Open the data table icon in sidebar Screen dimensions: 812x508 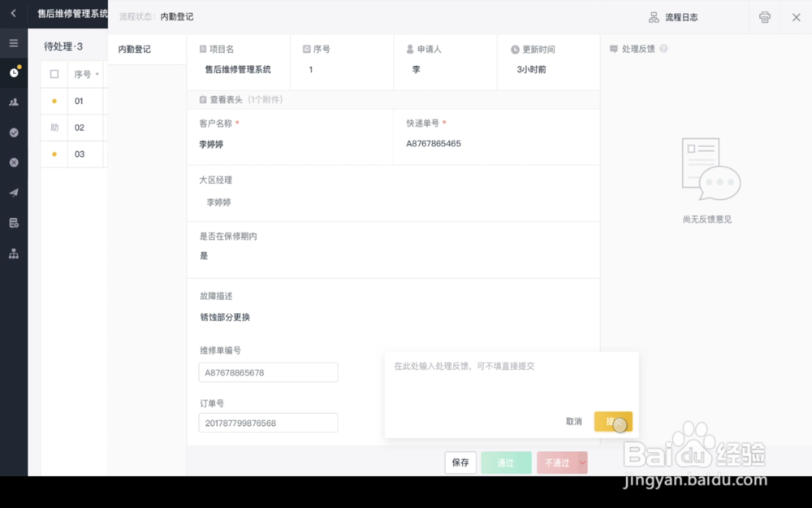[x=14, y=223]
